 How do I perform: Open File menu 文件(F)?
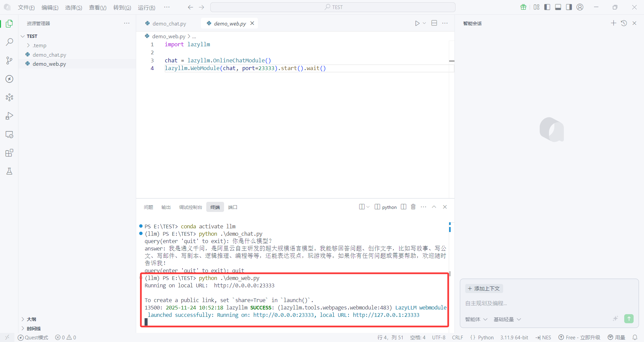[26, 7]
